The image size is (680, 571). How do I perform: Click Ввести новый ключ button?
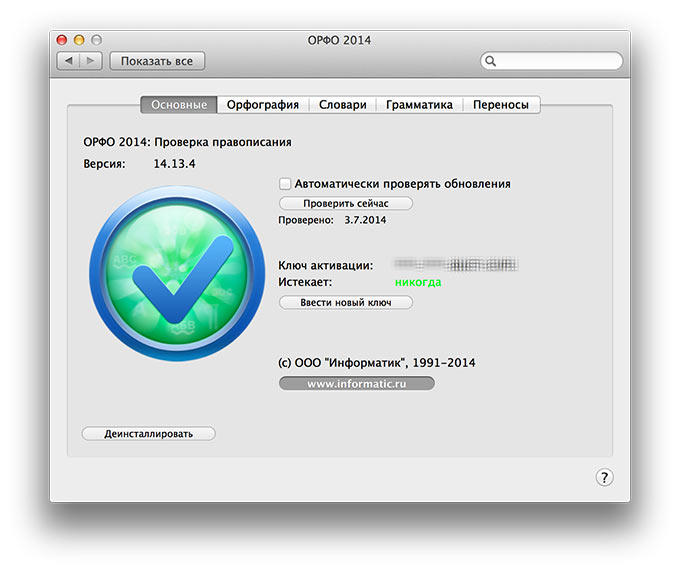pyautogui.click(x=346, y=302)
